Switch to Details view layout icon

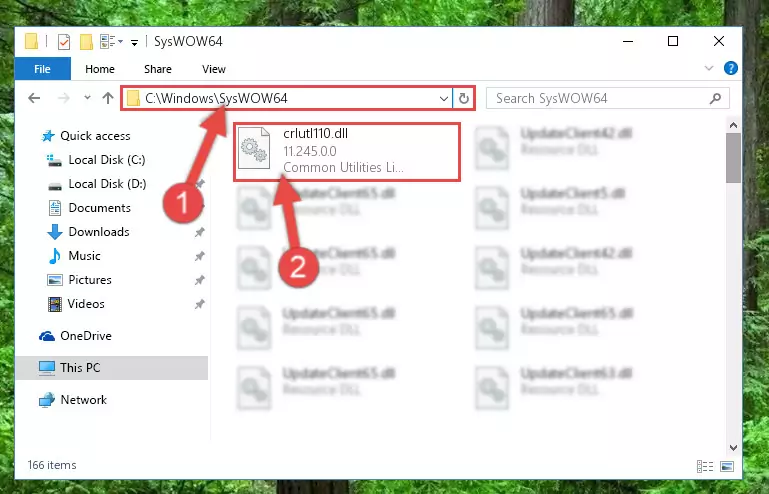click(705, 467)
